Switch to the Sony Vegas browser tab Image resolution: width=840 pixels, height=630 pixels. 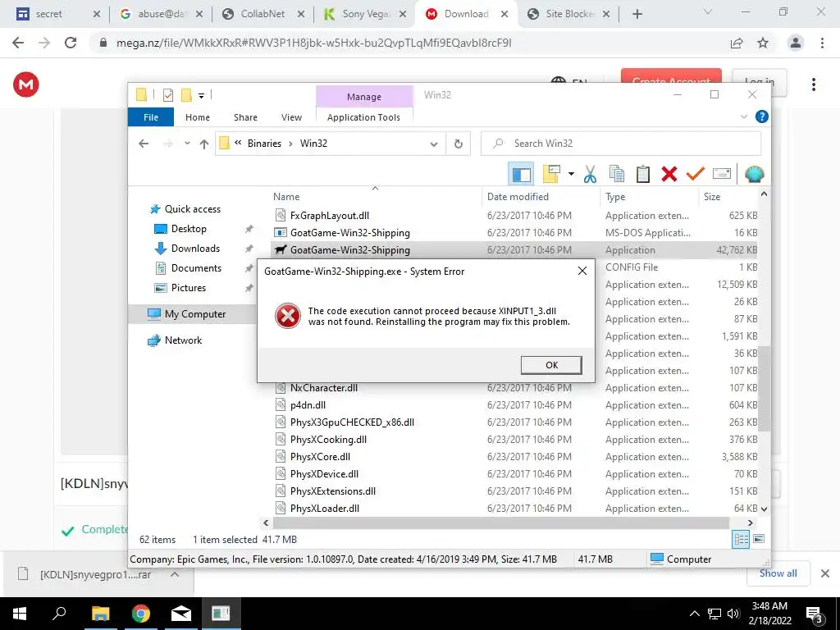[x=367, y=14]
